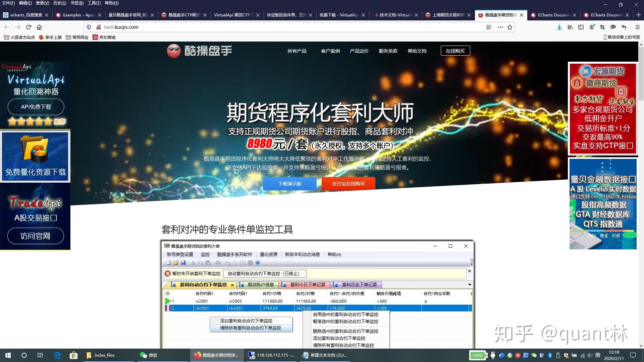The width and height of the screenshot is (644, 362).
Task: Open the Firefox hamburger menu
Action: click(x=638, y=27)
